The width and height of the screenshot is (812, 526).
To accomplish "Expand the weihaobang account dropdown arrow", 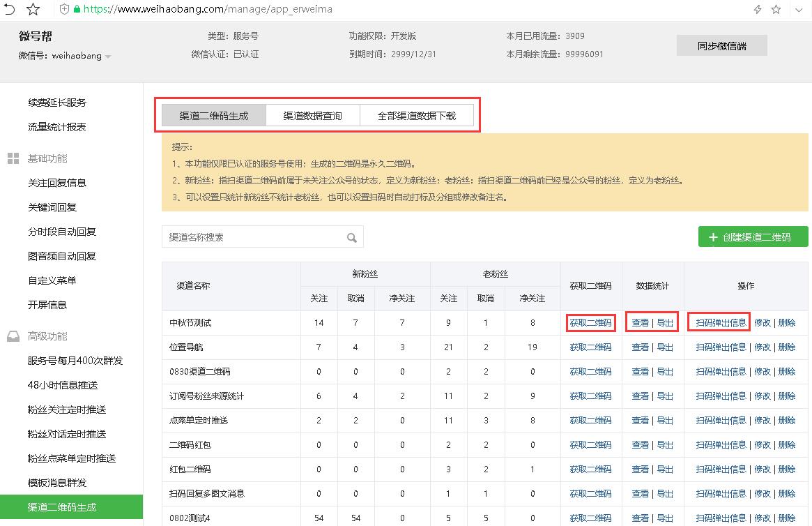I will 108,57.
